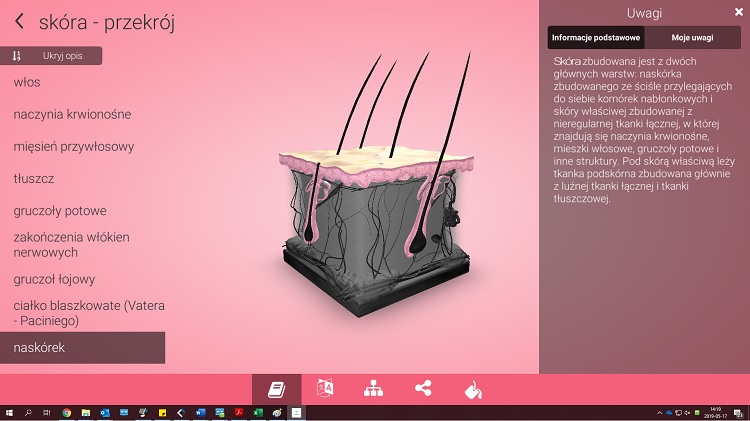Open the hierarchy structure icon
750x421 pixels.
373,389
